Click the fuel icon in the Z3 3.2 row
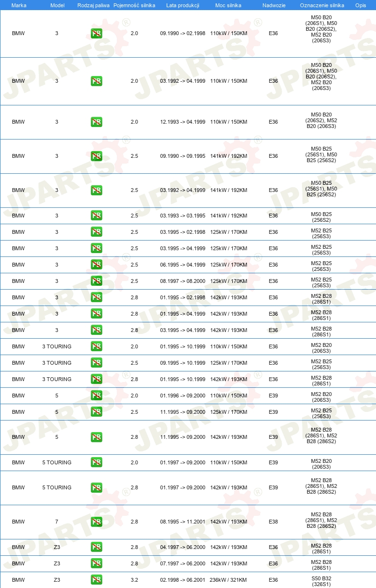 (96, 580)
